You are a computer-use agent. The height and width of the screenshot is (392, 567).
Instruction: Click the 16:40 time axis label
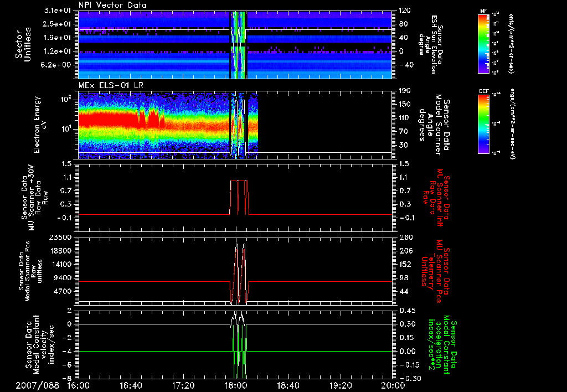click(131, 385)
